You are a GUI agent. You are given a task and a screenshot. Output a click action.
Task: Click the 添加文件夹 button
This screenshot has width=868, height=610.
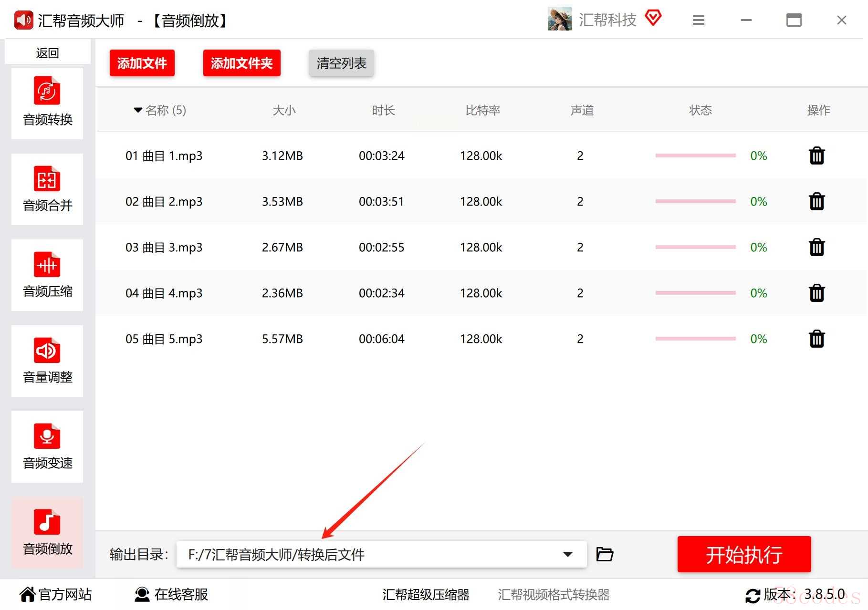click(241, 63)
